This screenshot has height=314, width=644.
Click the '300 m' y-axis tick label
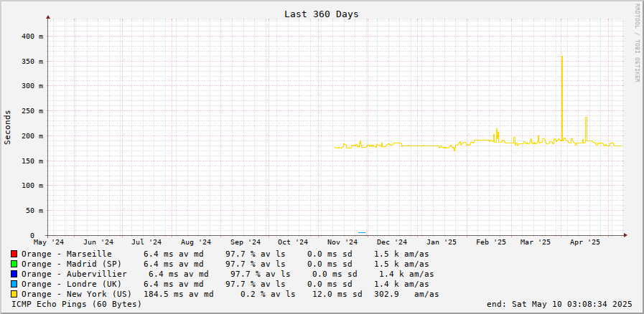(x=31, y=86)
